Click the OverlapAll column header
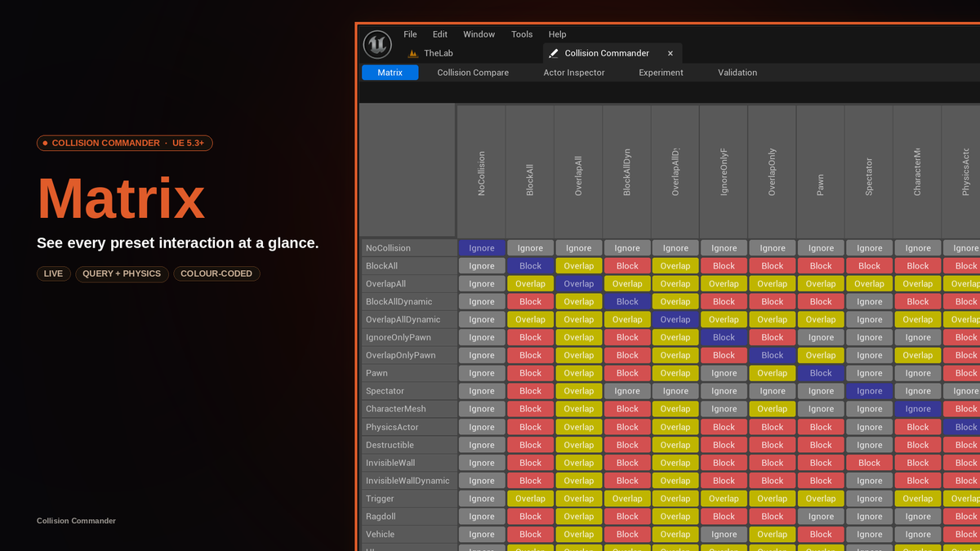The image size is (980, 551). click(578, 171)
